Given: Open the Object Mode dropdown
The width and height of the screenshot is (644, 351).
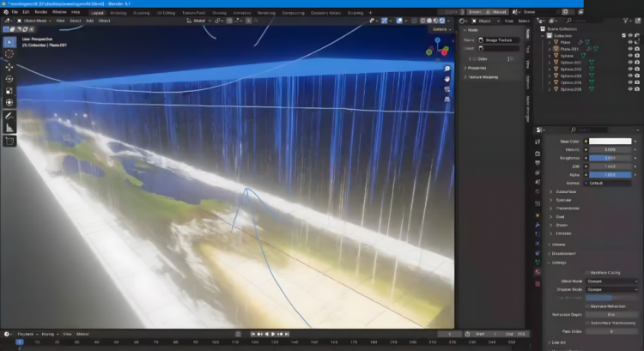Looking at the screenshot, I should (34, 21).
